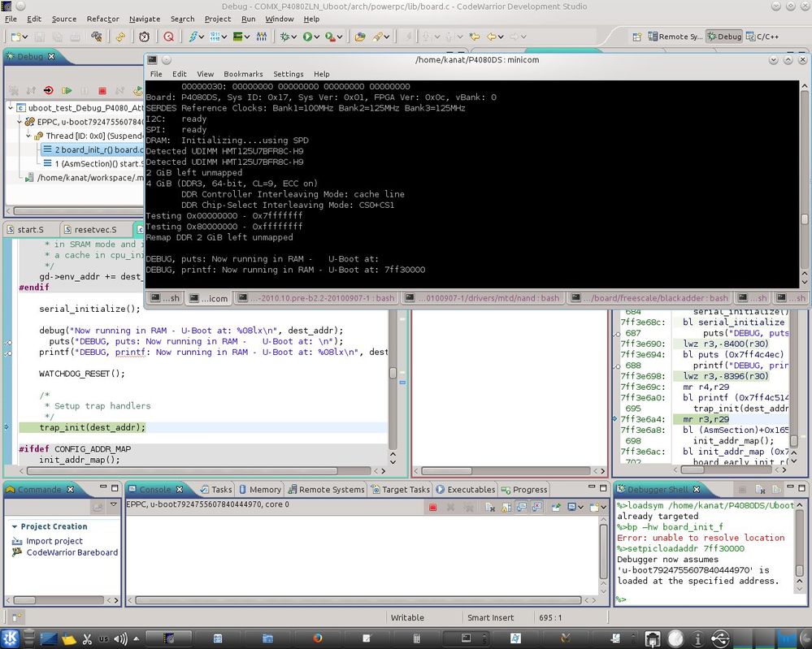
Task: Open CodeWarrior Bareboard wizard link
Action: tap(73, 553)
